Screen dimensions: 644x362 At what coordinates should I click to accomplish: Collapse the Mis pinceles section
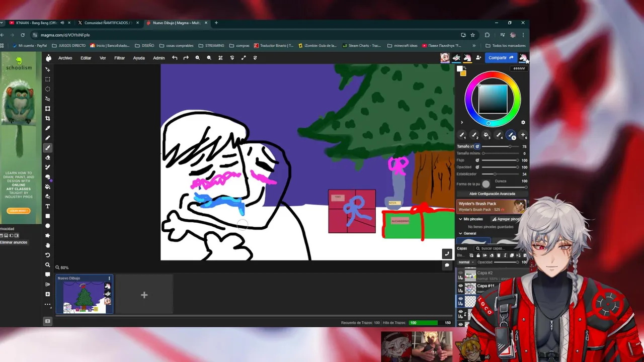tap(460, 219)
